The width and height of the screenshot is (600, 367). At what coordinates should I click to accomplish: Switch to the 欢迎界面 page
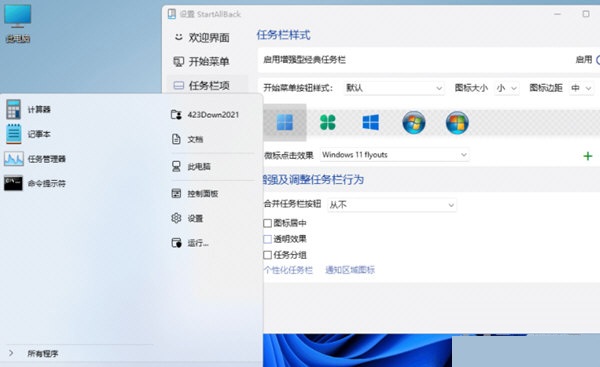tap(202, 38)
